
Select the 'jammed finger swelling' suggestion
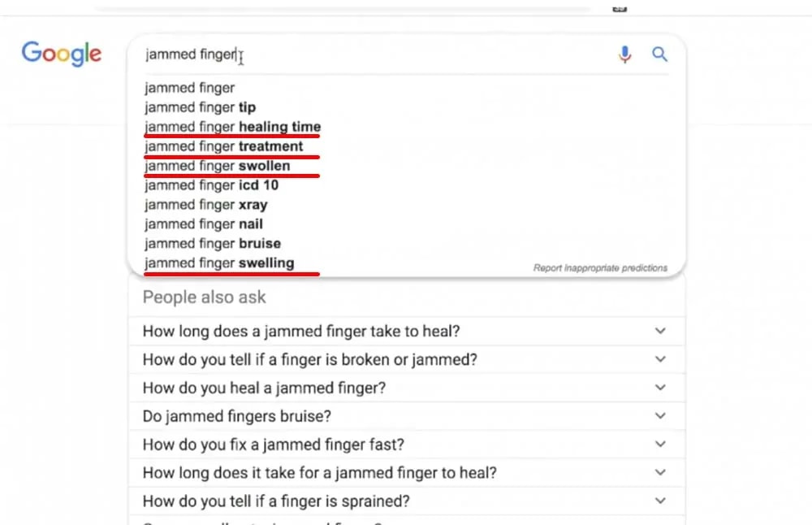219,262
